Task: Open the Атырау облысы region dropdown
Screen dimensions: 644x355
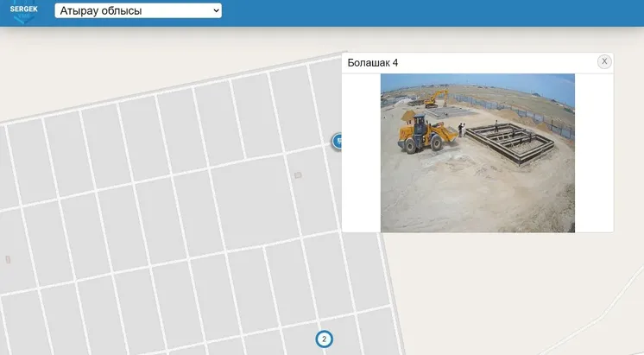Action: pos(137,11)
